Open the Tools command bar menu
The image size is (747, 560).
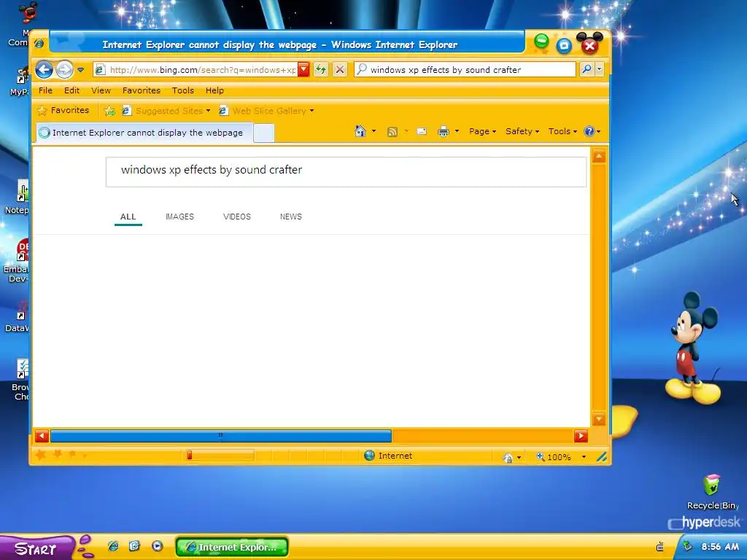562,131
